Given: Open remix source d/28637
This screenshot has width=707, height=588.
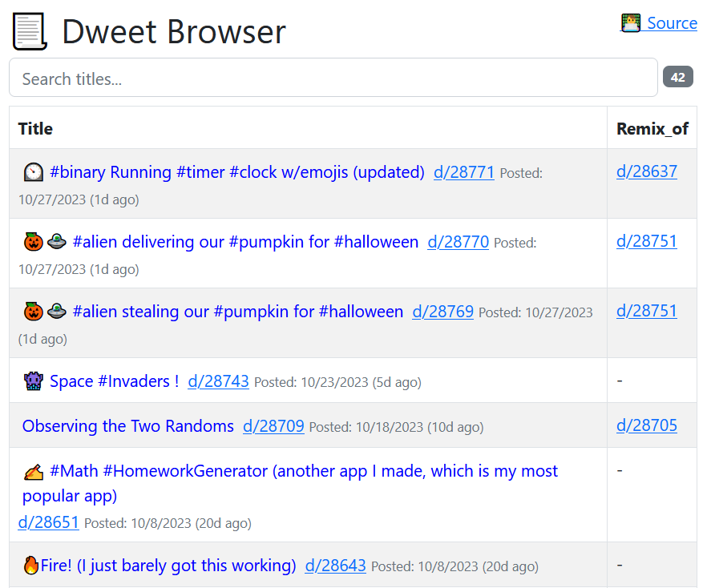Looking at the screenshot, I should (x=647, y=171).
